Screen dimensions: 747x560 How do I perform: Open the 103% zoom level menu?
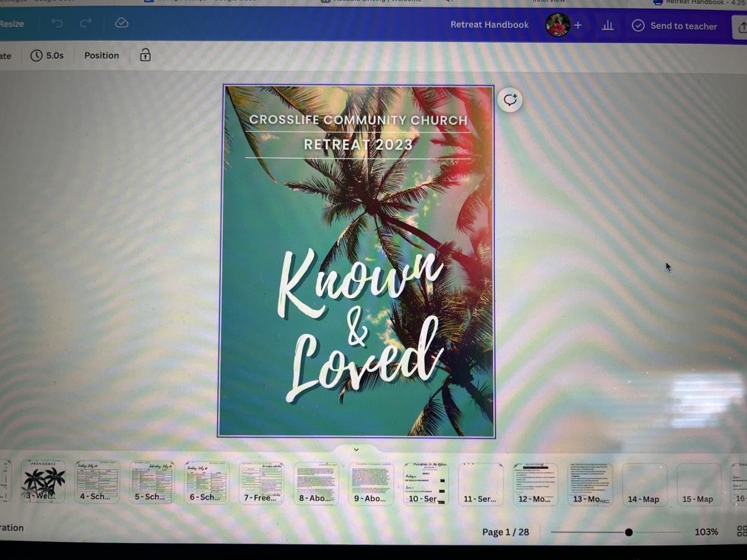[x=706, y=532]
